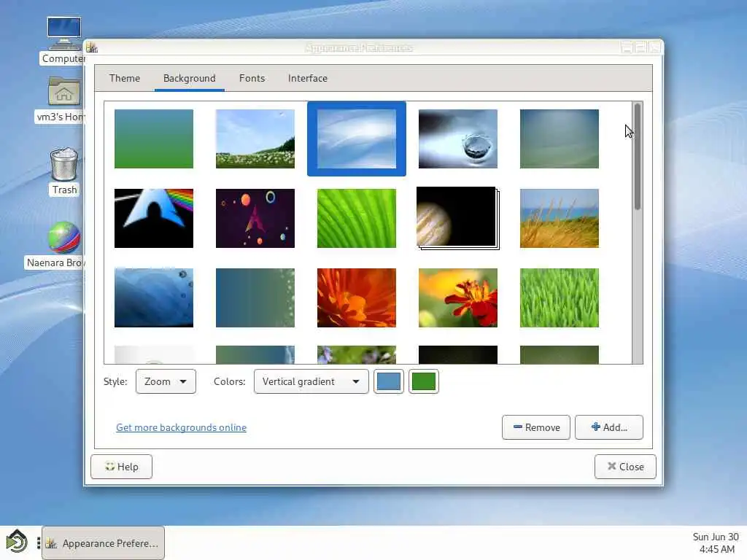Click Get more backgrounds online link

[x=181, y=427]
